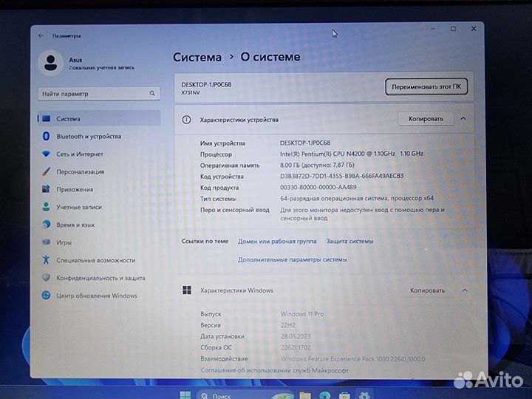The width and height of the screenshot is (532, 399).
Task: Click the privacy shield icon
Action: 46,278
